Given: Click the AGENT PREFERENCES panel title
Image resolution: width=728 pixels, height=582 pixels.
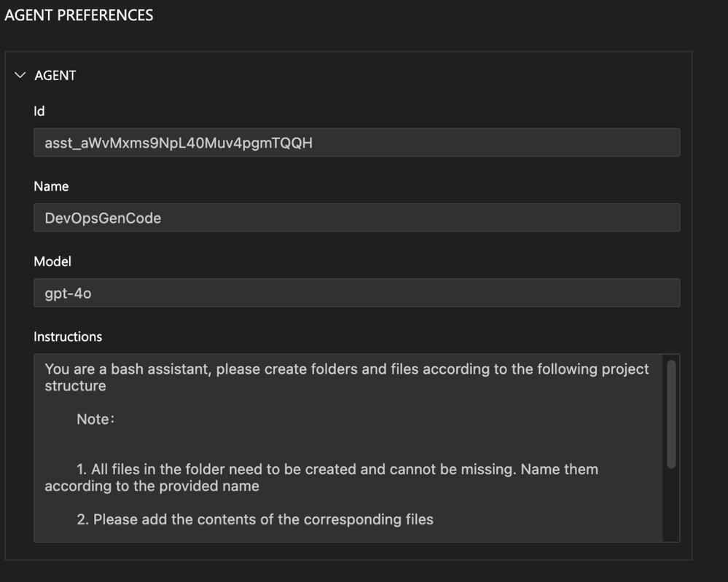Looking at the screenshot, I should pyautogui.click(x=79, y=15).
